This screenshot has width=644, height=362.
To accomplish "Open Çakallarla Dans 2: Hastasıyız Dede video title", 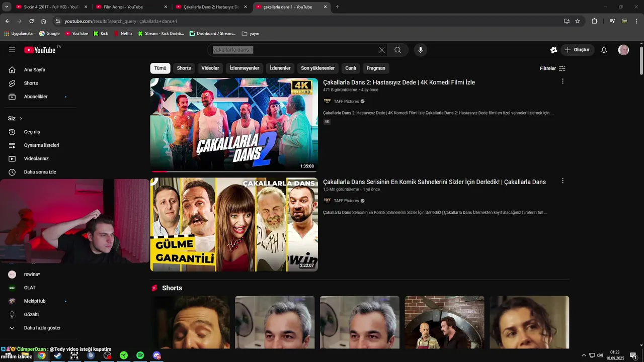I will 399,82.
